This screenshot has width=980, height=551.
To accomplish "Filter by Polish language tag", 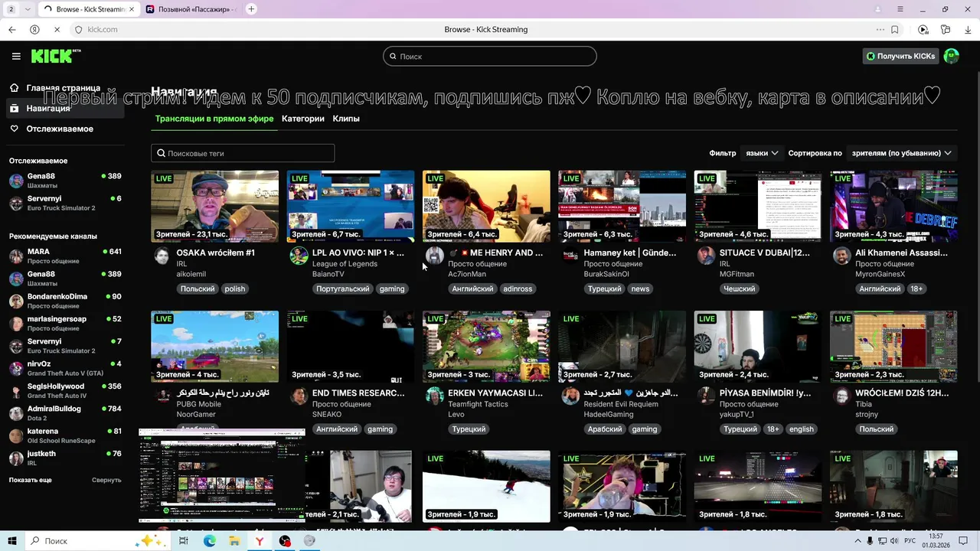I will [x=198, y=289].
